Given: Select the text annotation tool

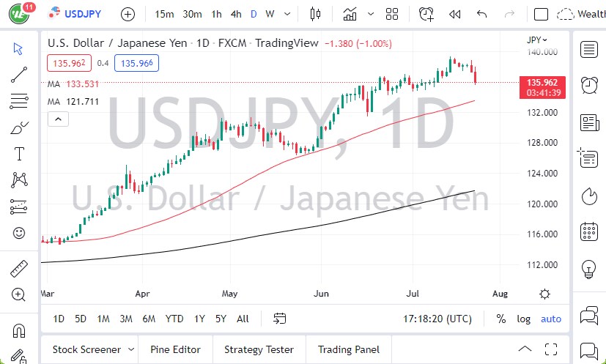Looking at the screenshot, I should pyautogui.click(x=20, y=154).
